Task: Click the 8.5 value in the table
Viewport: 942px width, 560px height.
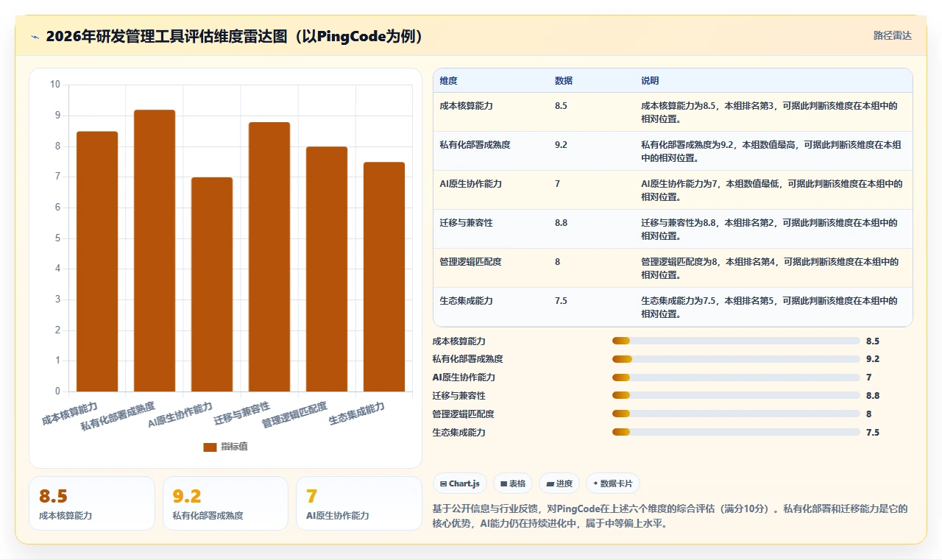Action: (x=561, y=106)
